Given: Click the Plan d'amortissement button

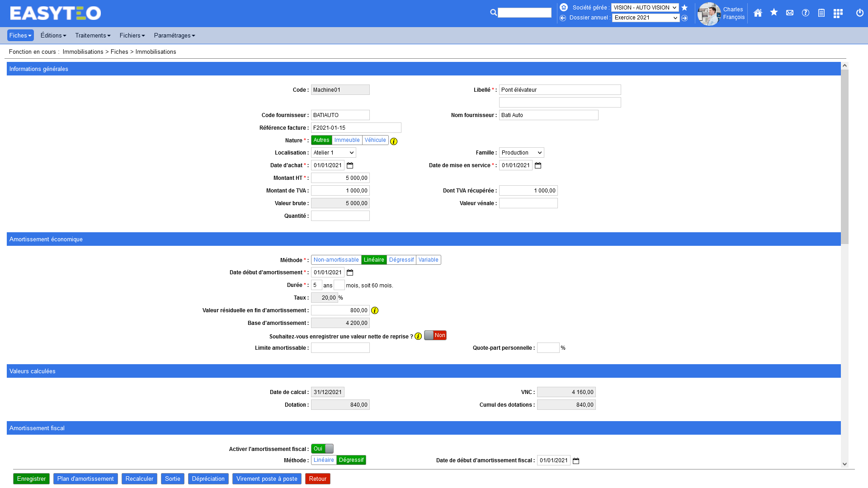Looking at the screenshot, I should [x=85, y=479].
